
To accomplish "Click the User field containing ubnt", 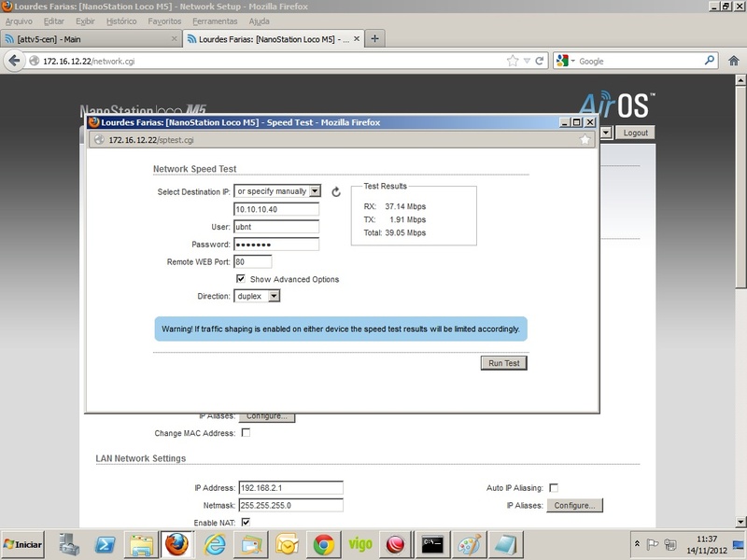I will point(276,227).
